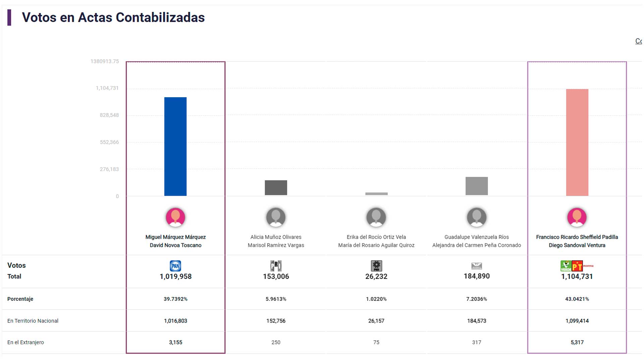This screenshot has height=362, width=644.
Task: Click the tiny PRD vote bar
Action: point(376,194)
